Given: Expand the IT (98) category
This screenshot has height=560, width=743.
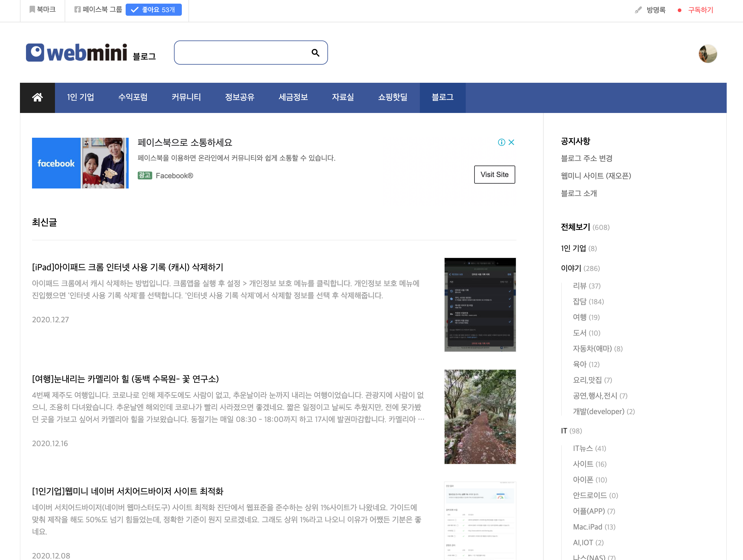Looking at the screenshot, I should 564,431.
